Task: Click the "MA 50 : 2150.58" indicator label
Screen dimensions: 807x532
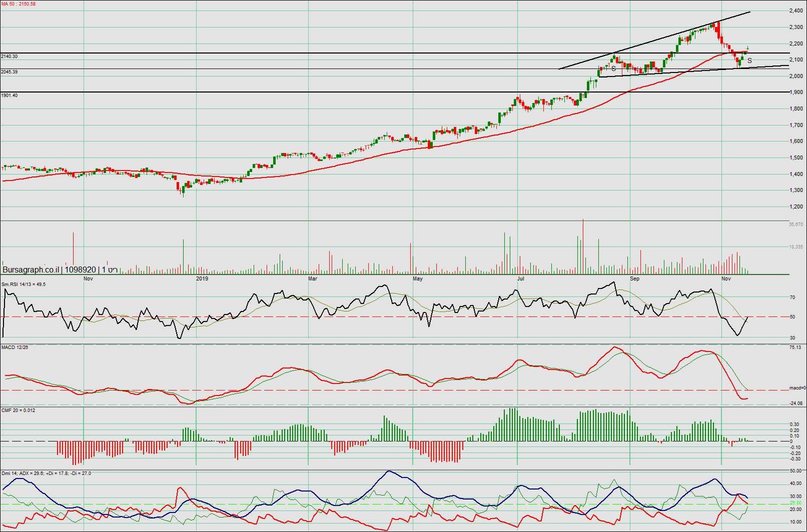Action: 18,4
